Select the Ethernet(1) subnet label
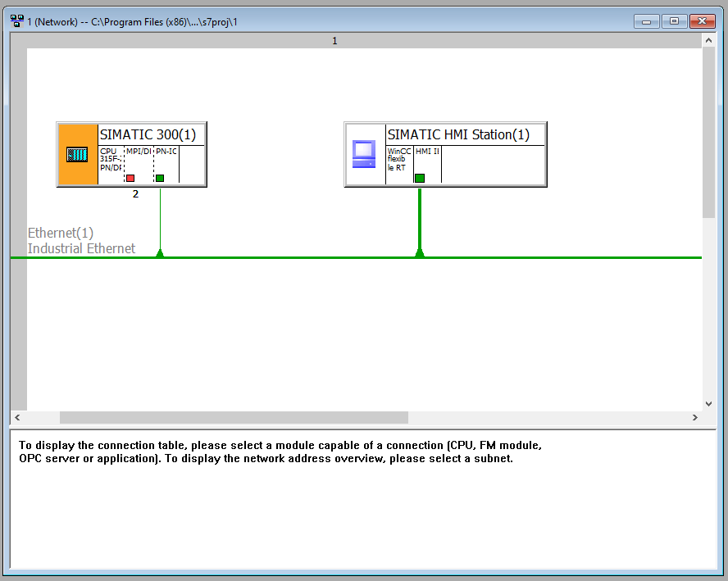Screen dimensions: 728x581 click(61, 233)
